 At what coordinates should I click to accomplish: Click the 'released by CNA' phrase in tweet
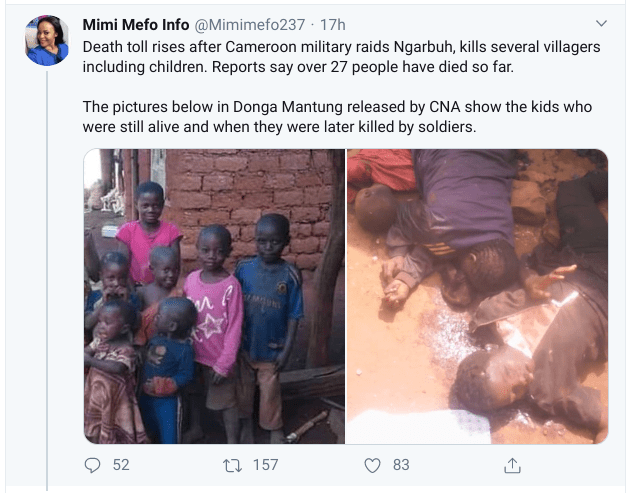coord(404,107)
